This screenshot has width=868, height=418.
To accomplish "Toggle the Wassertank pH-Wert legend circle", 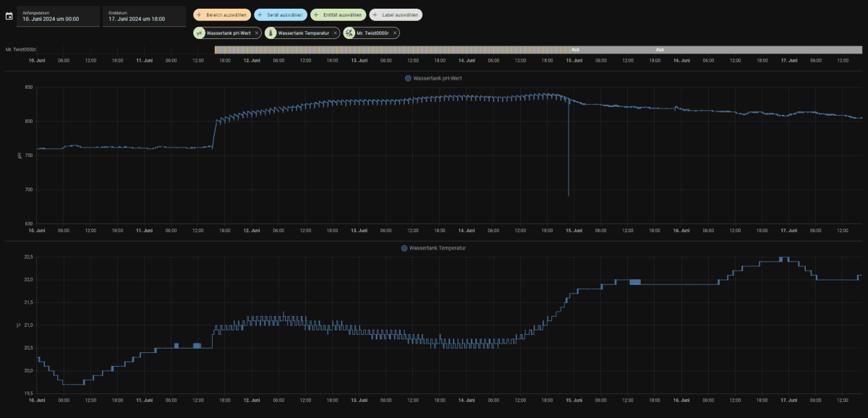I will pos(408,77).
